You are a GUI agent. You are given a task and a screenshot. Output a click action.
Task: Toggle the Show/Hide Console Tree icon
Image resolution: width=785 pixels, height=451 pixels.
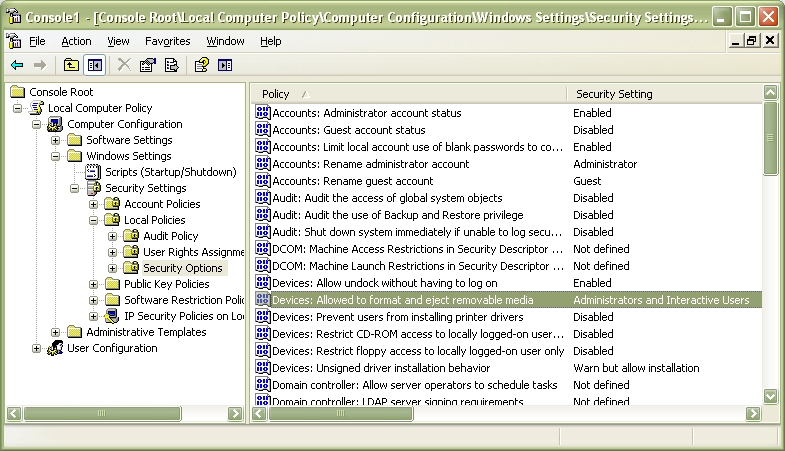[95, 65]
